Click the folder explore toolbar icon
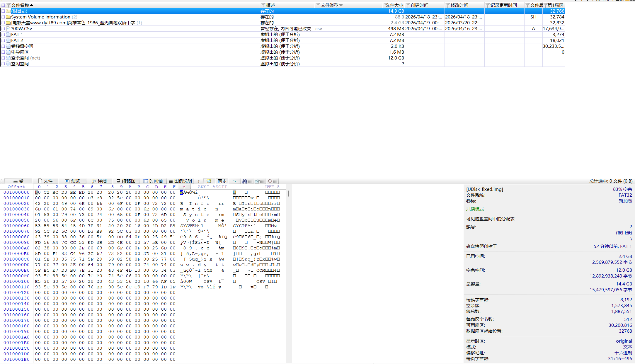 point(209,181)
